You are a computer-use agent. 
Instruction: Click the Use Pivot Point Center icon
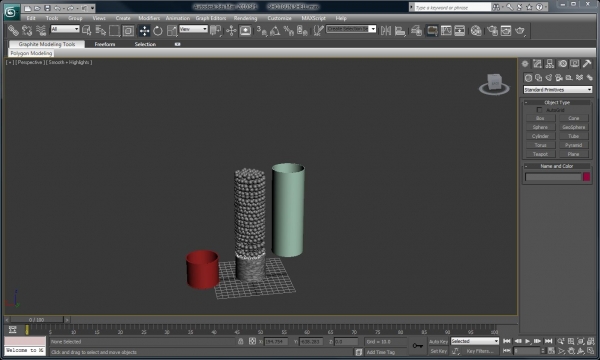pos(216,31)
